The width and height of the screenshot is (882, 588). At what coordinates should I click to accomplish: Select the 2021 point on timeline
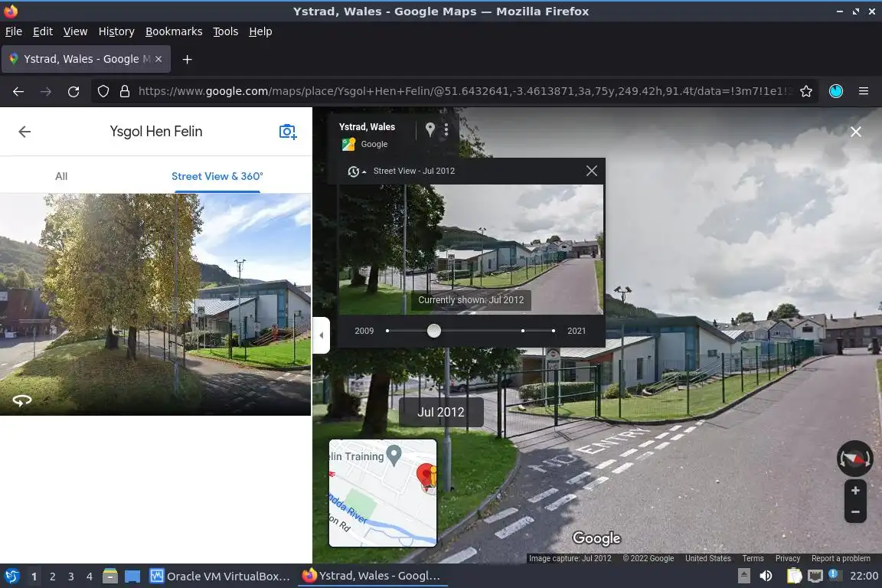pos(554,331)
